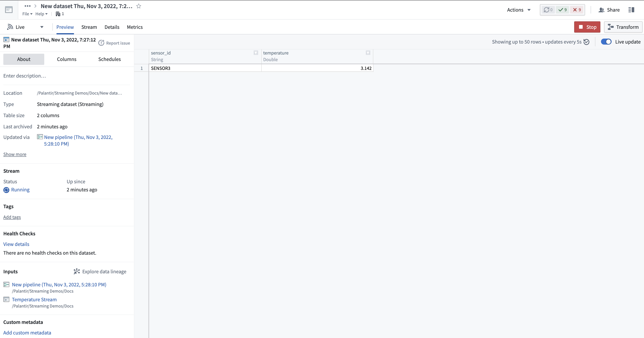Click the refresh rows icon near updates every 5s
Image resolution: width=644 pixels, height=338 pixels.
pyautogui.click(x=587, y=42)
